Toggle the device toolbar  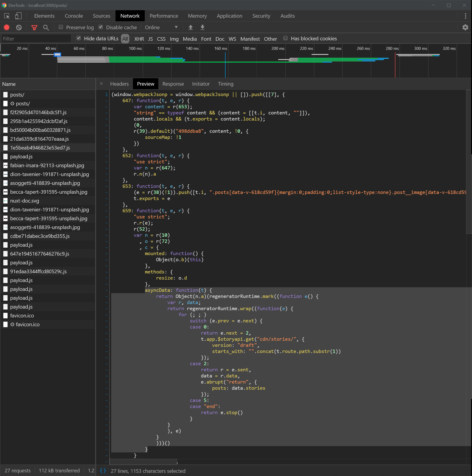(17, 16)
